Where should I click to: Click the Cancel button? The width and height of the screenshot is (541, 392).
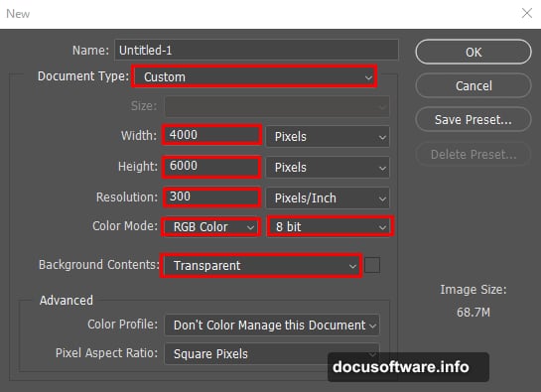pyautogui.click(x=473, y=85)
